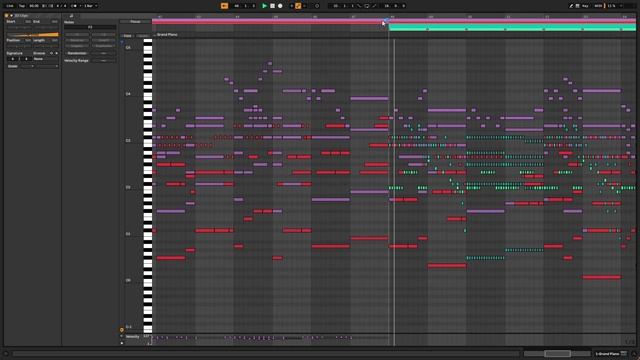Expand the clip title disclosure triangle

(11, 16)
